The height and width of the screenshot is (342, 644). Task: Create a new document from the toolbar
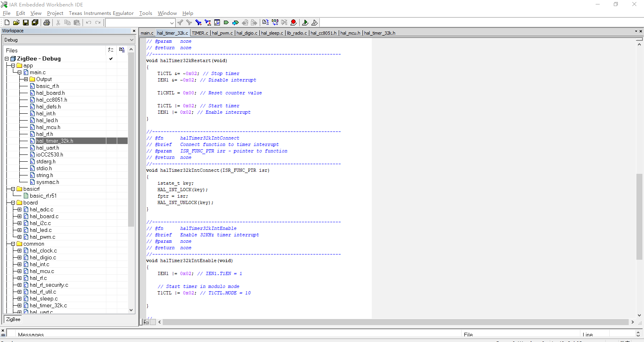tap(7, 23)
